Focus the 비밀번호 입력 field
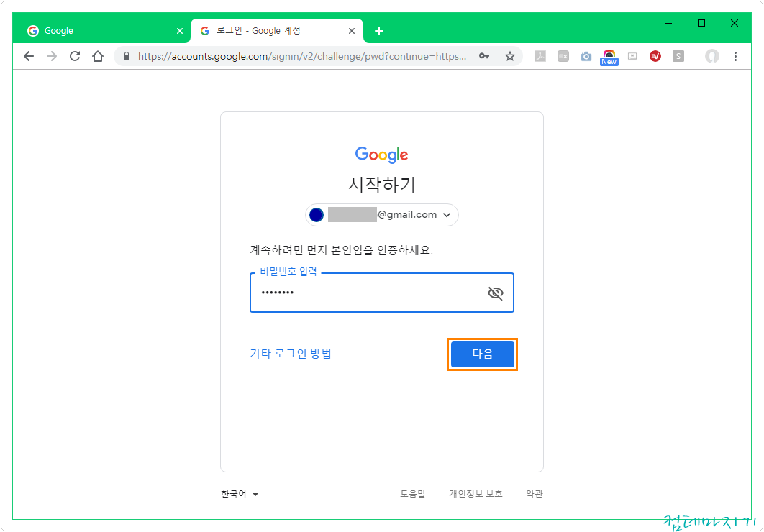The image size is (764, 532). [x=382, y=293]
